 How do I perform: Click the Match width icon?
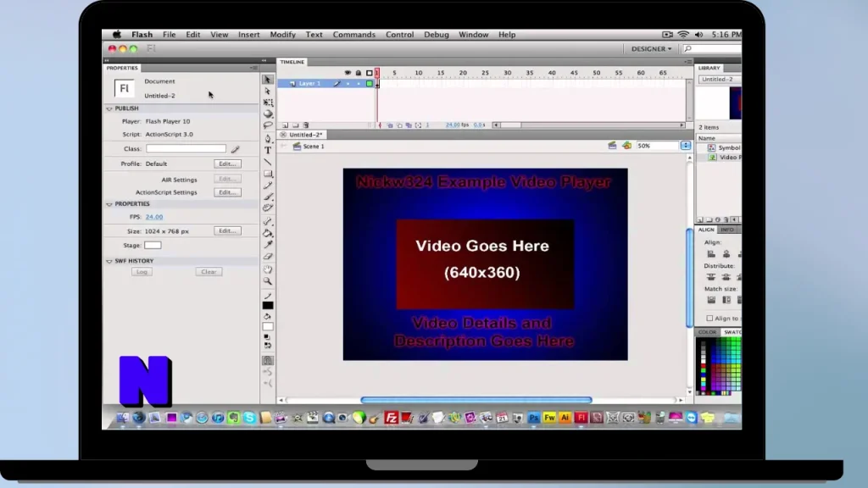[711, 300]
